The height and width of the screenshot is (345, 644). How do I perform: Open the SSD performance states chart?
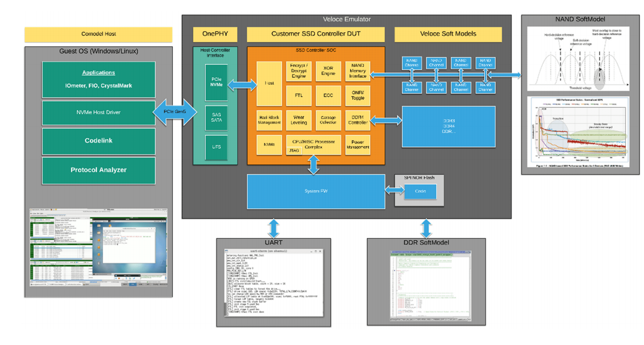coord(578,132)
